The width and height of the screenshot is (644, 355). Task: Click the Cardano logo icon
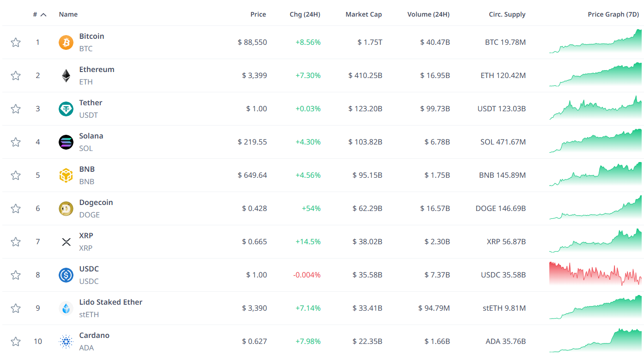tap(66, 342)
